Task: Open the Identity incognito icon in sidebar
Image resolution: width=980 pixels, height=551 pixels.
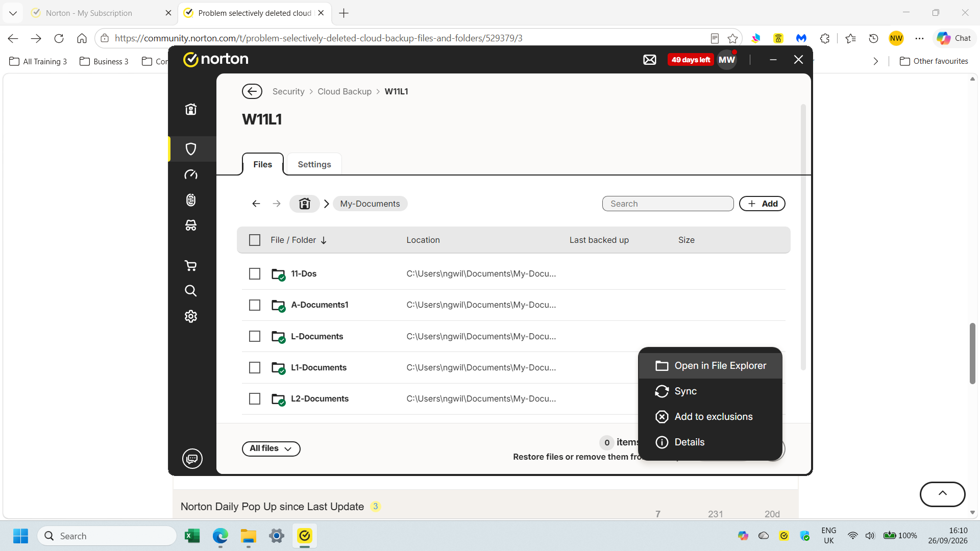Action: point(191,225)
